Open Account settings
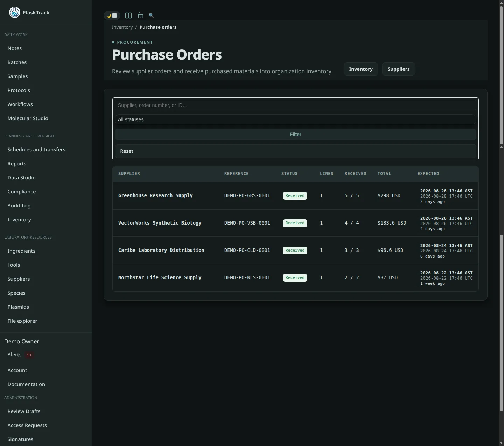The height and width of the screenshot is (446, 504). coord(17,370)
